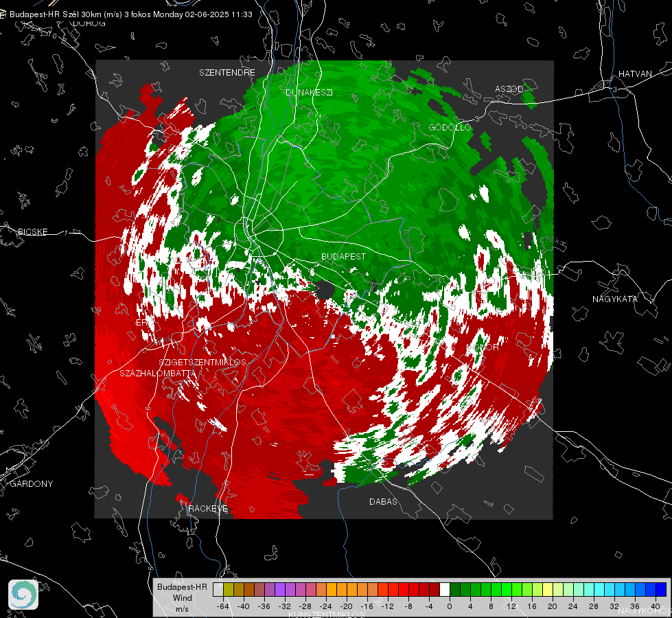Click the -24 legend value

(326, 606)
